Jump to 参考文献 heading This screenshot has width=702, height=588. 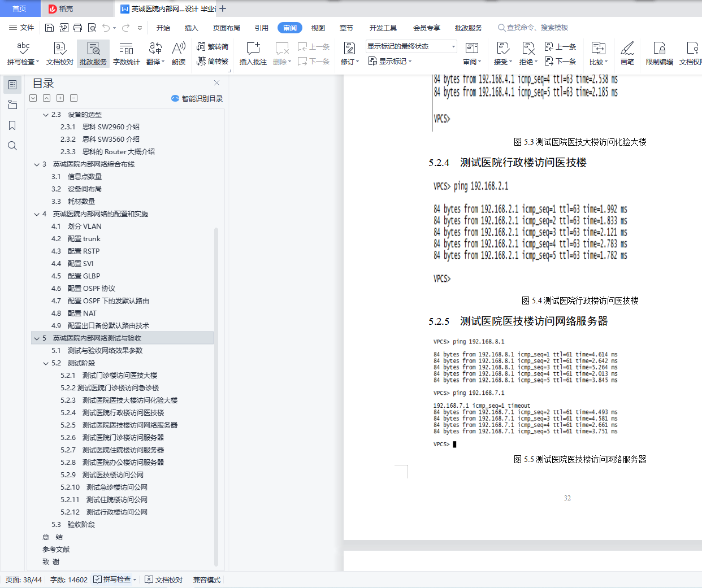point(56,550)
